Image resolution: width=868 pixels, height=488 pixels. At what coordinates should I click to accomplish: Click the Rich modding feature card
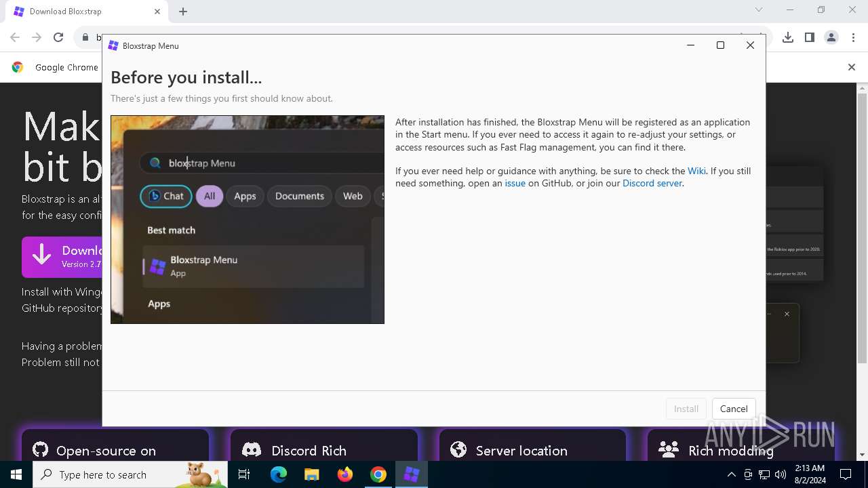pyautogui.click(x=741, y=445)
